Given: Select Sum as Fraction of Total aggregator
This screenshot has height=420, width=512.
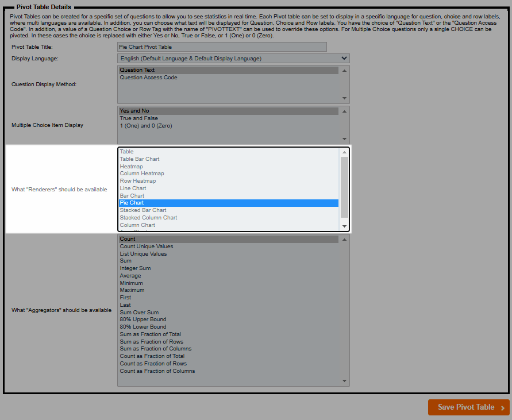Looking at the screenshot, I should pyautogui.click(x=150, y=334).
